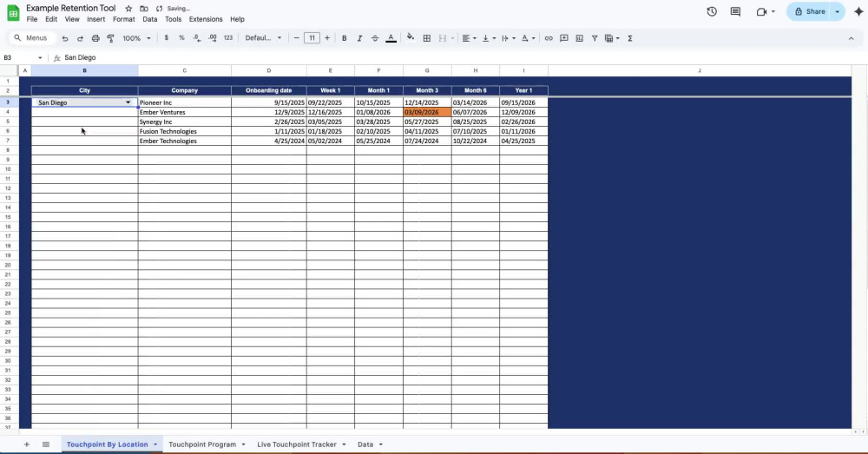Toggle bold formatting
The height and width of the screenshot is (454, 868).
coord(345,38)
